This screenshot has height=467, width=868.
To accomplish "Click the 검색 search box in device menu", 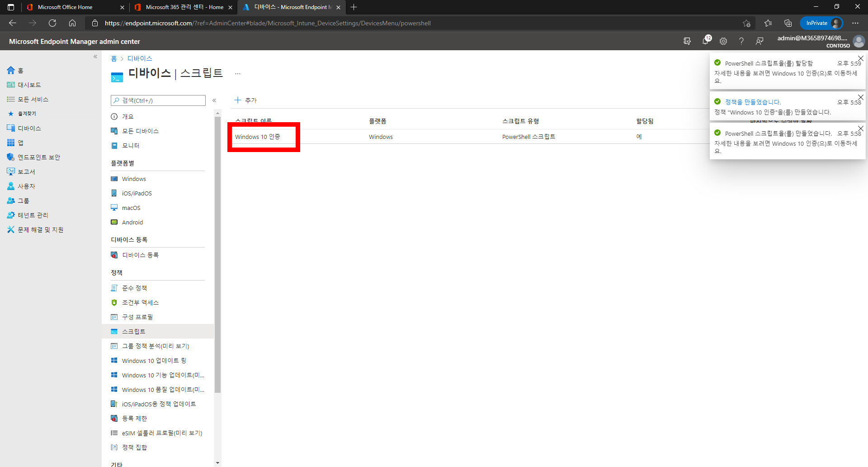I will (x=158, y=100).
